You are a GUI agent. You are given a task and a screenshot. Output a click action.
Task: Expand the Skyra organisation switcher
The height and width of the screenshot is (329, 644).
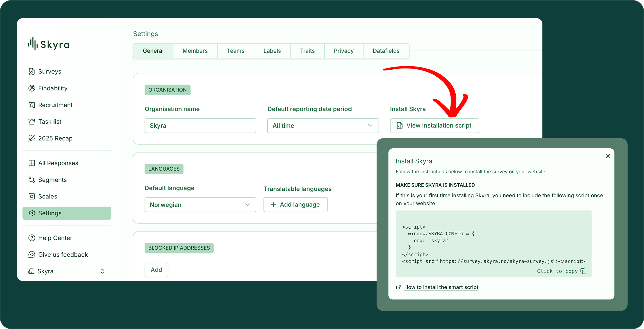tap(102, 271)
